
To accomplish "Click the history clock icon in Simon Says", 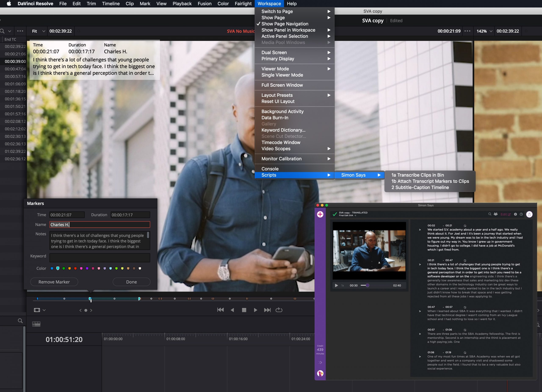I will coord(521,214).
